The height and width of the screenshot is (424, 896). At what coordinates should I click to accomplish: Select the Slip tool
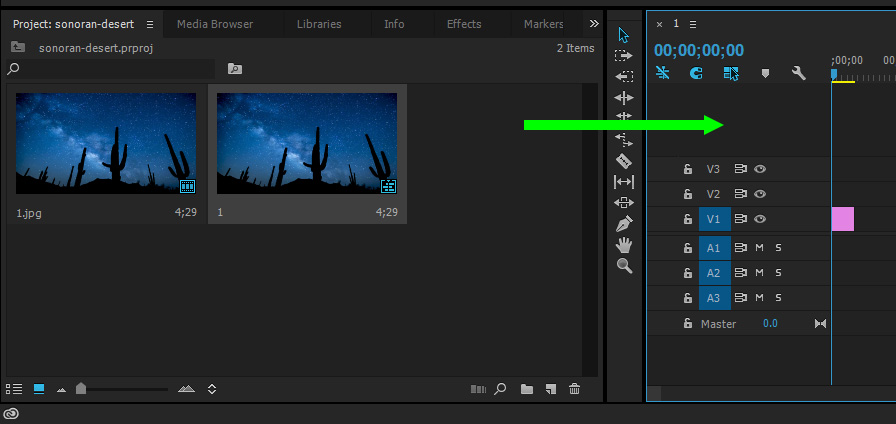point(623,182)
